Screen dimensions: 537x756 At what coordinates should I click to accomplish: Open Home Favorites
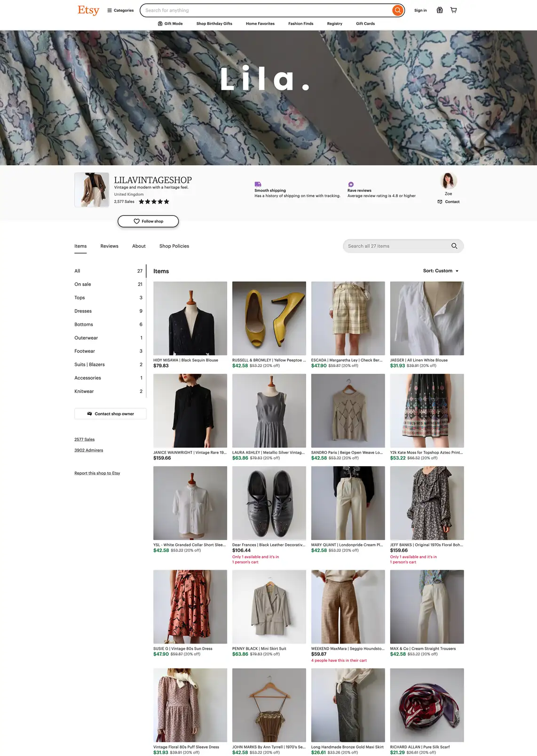[x=260, y=24]
